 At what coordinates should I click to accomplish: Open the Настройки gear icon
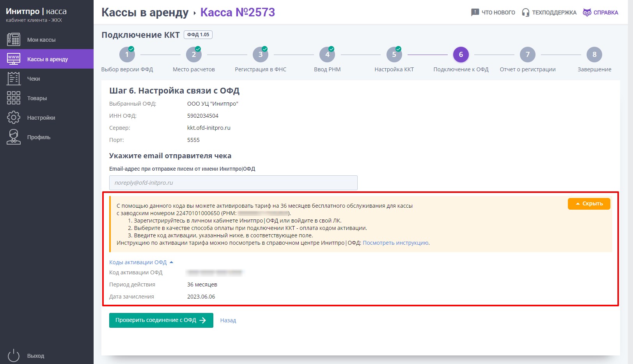[14, 117]
